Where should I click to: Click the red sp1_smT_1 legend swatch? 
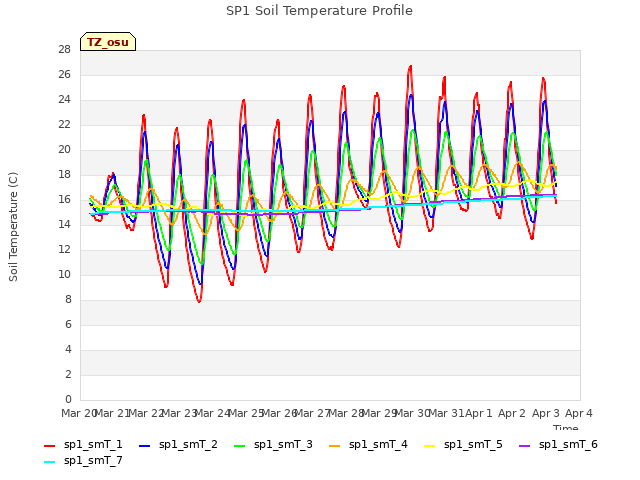pos(49,446)
